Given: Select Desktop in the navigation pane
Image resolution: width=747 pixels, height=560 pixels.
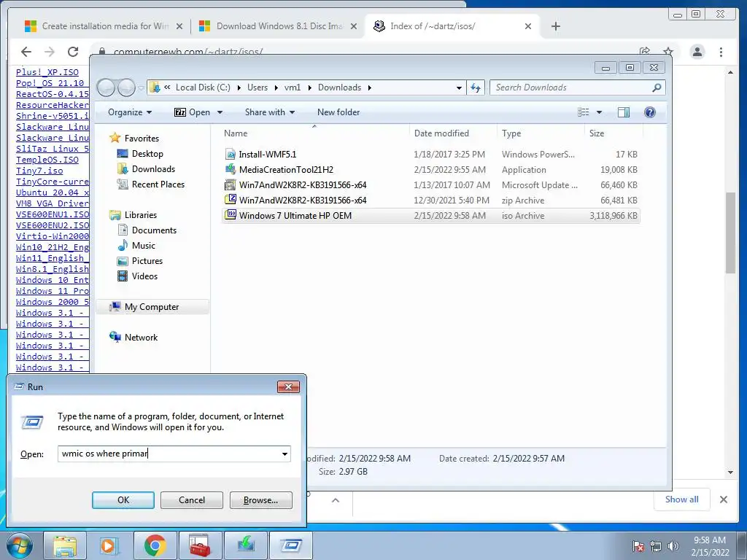Looking at the screenshot, I should (x=141, y=154).
